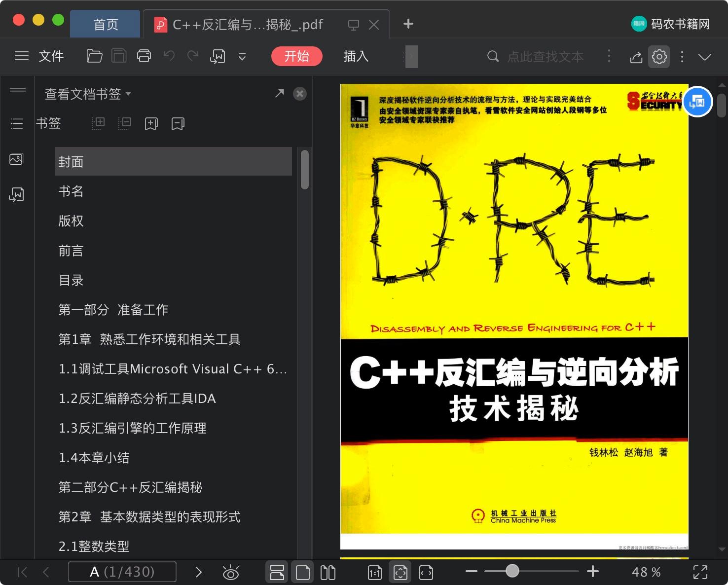Collapse the sidebar with top handle icon

pos(18,90)
